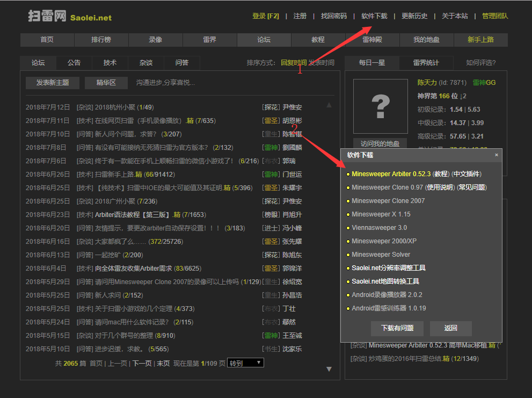Close the 软件下载 popup with ×

coord(496,155)
